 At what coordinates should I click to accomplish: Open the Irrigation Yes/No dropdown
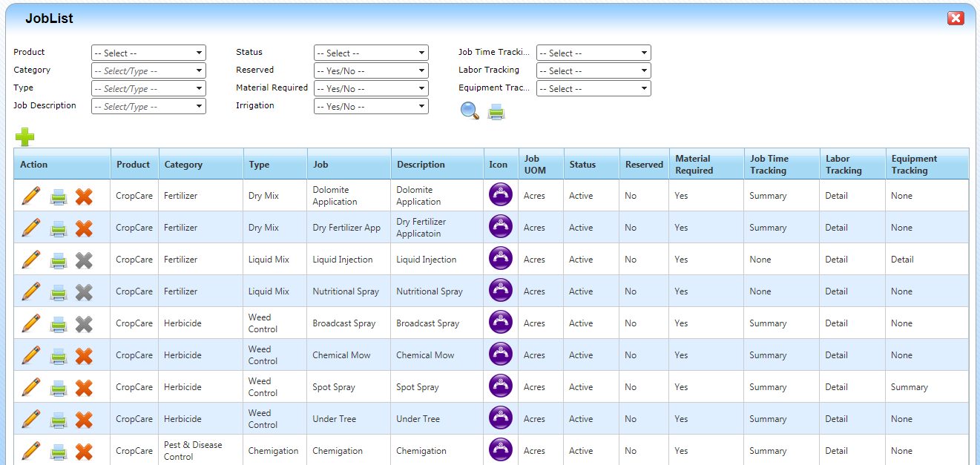coord(371,106)
